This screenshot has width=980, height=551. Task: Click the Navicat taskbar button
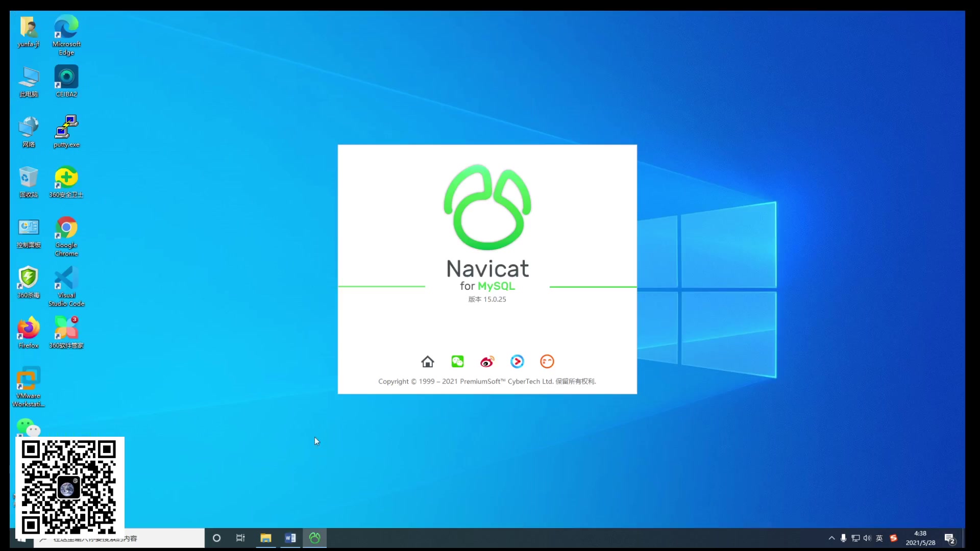(315, 538)
